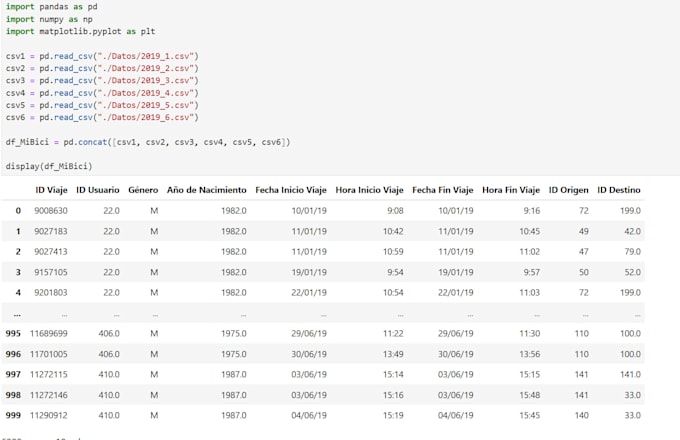Viewport: 680px width, 440px height.
Task: Select trip ID cell 9157105
Action: tap(51, 272)
